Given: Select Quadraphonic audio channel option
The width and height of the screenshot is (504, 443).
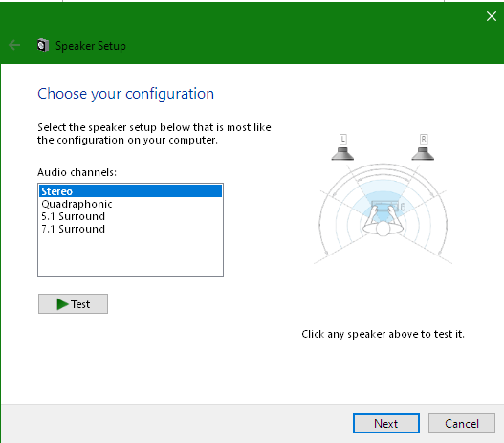Looking at the screenshot, I should coord(130,204).
